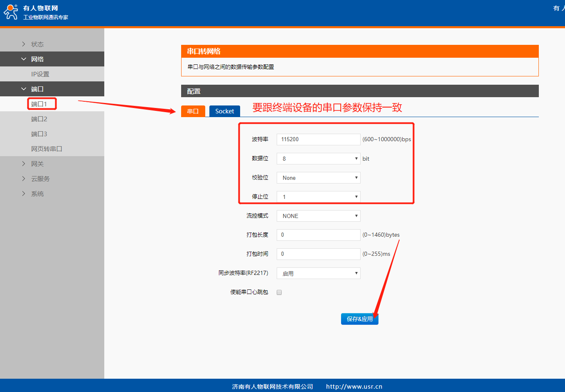Click the 波特率 input field

pos(318,140)
